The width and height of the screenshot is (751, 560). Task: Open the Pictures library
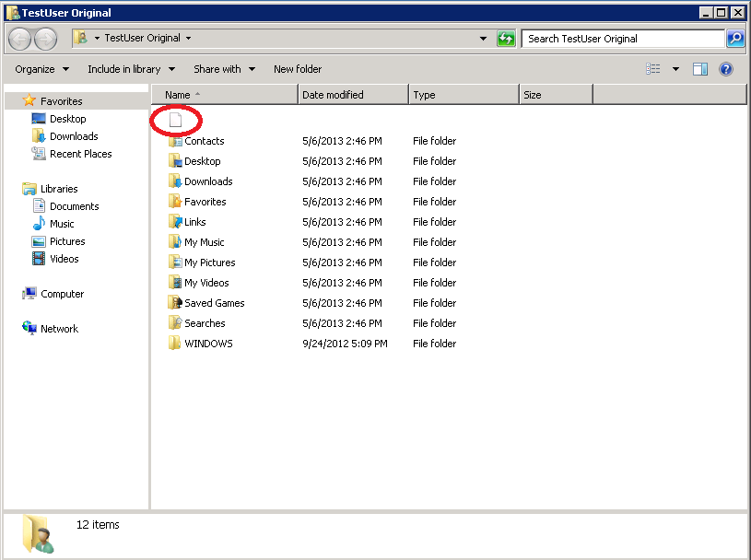[x=67, y=241]
